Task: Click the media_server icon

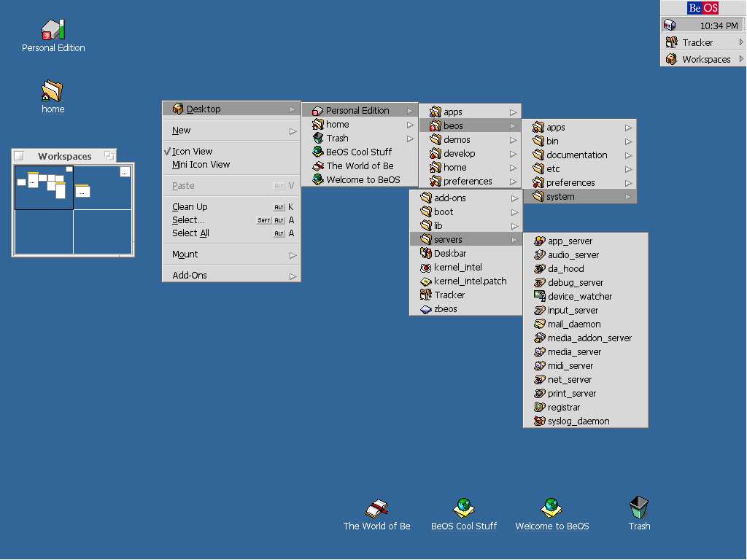Action: (539, 351)
